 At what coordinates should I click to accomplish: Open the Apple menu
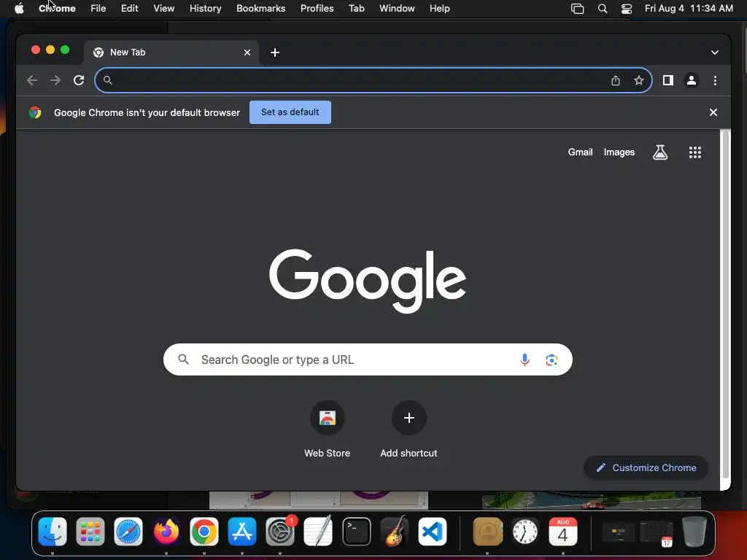[19, 9]
